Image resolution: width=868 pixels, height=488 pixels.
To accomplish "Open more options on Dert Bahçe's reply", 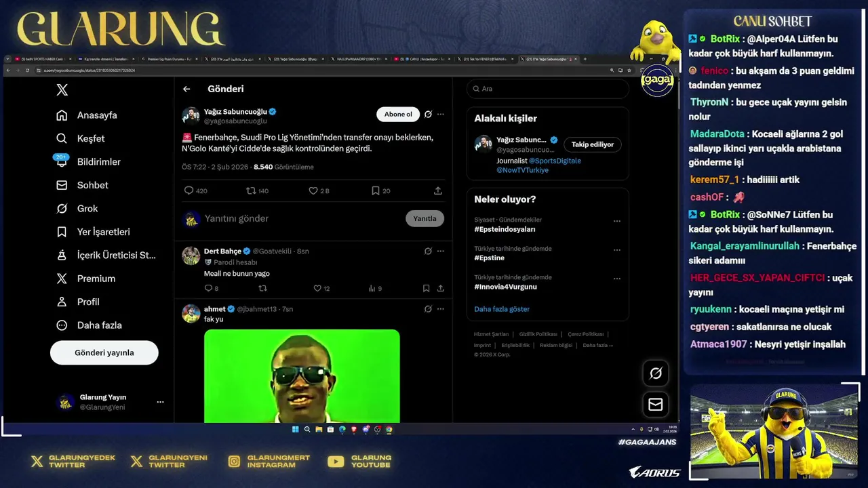I will coord(441,251).
